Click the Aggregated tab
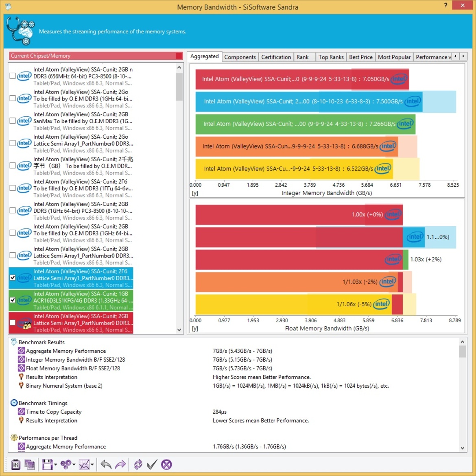Image resolution: width=476 pixels, height=476 pixels. 204,57
